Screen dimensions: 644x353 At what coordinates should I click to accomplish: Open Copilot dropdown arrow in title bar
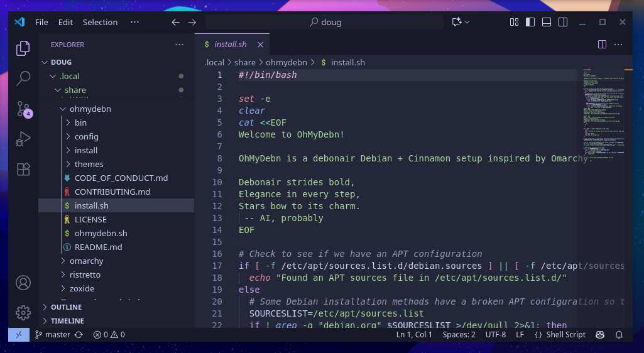pyautogui.click(x=467, y=22)
